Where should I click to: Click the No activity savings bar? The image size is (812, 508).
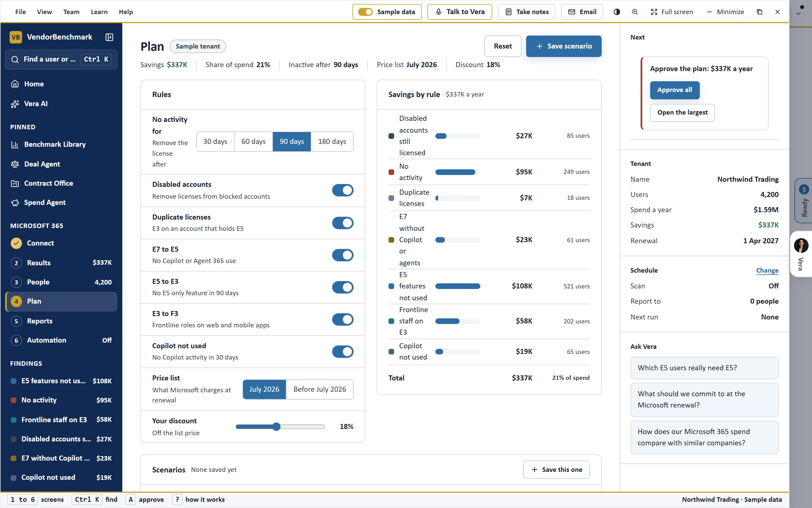(x=458, y=172)
